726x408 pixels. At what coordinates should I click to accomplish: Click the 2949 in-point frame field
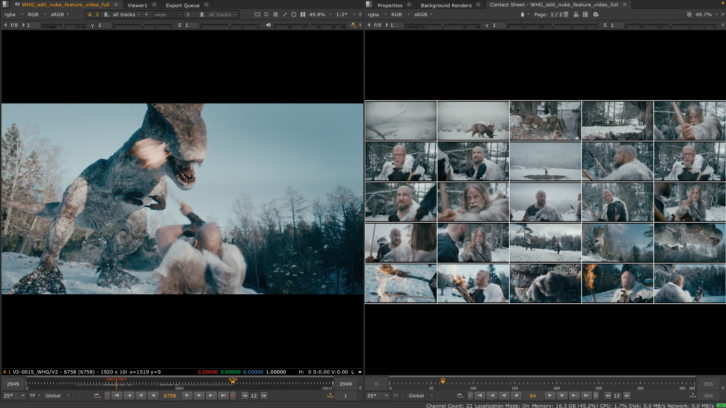tap(13, 384)
